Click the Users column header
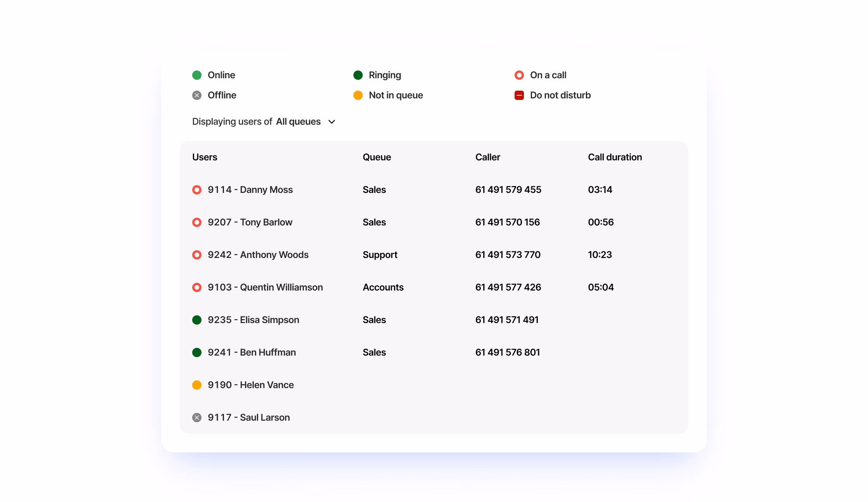This screenshot has width=868, height=502. (205, 157)
